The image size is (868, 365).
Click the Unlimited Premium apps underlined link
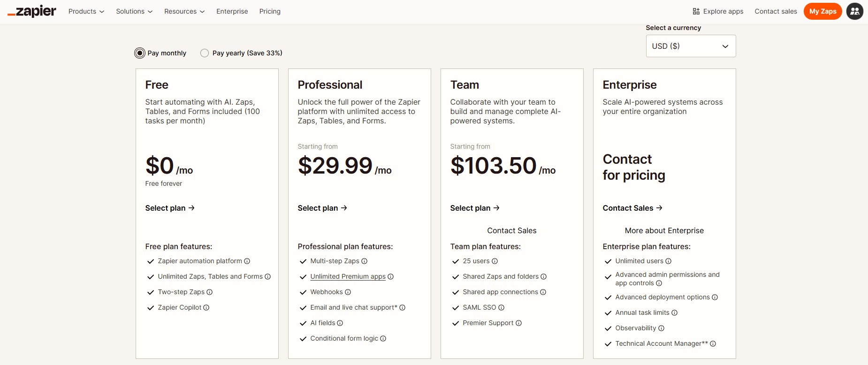pos(348,276)
